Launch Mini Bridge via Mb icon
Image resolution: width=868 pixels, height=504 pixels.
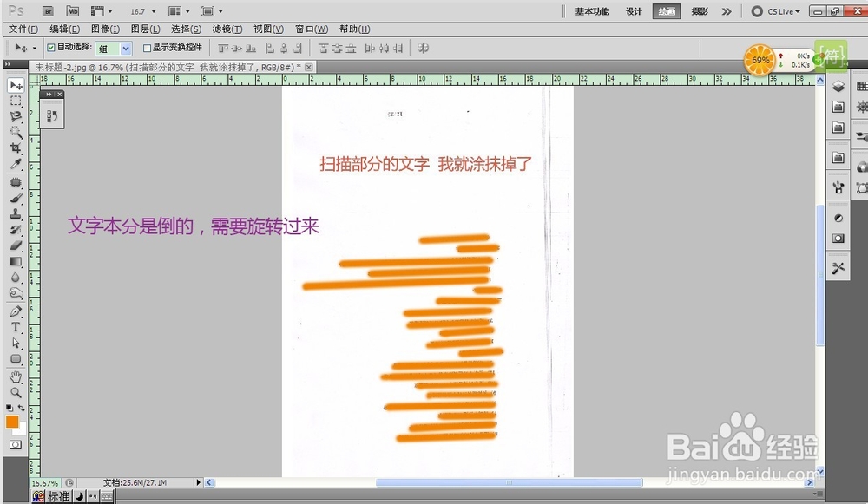tap(73, 11)
